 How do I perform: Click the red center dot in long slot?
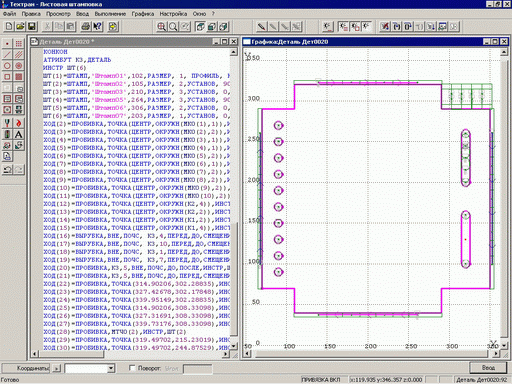point(465,239)
